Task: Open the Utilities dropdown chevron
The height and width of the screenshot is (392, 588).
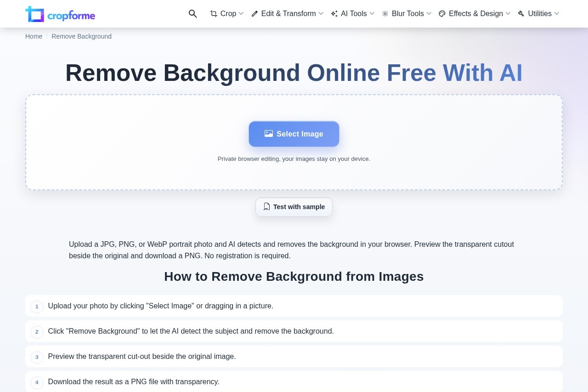Action: [x=556, y=14]
